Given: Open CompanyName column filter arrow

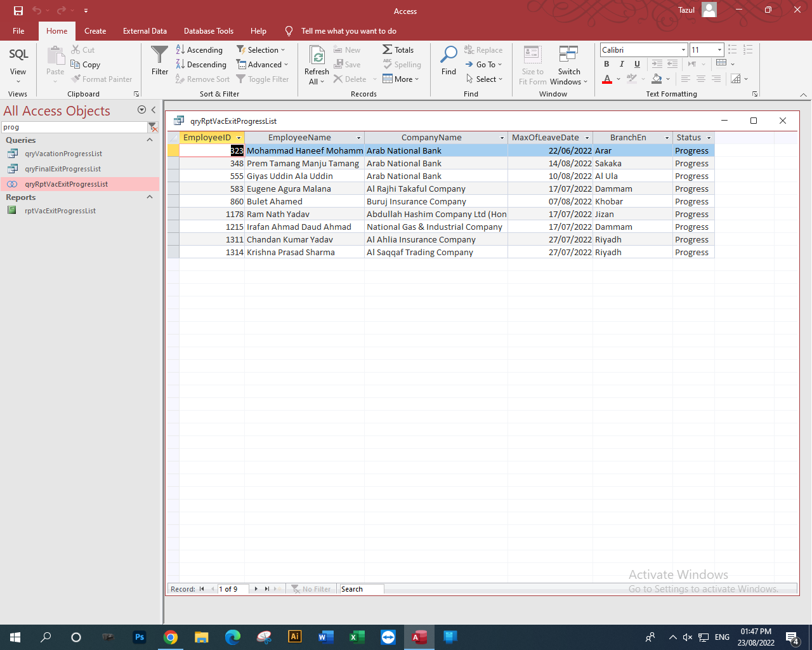Looking at the screenshot, I should point(502,138).
